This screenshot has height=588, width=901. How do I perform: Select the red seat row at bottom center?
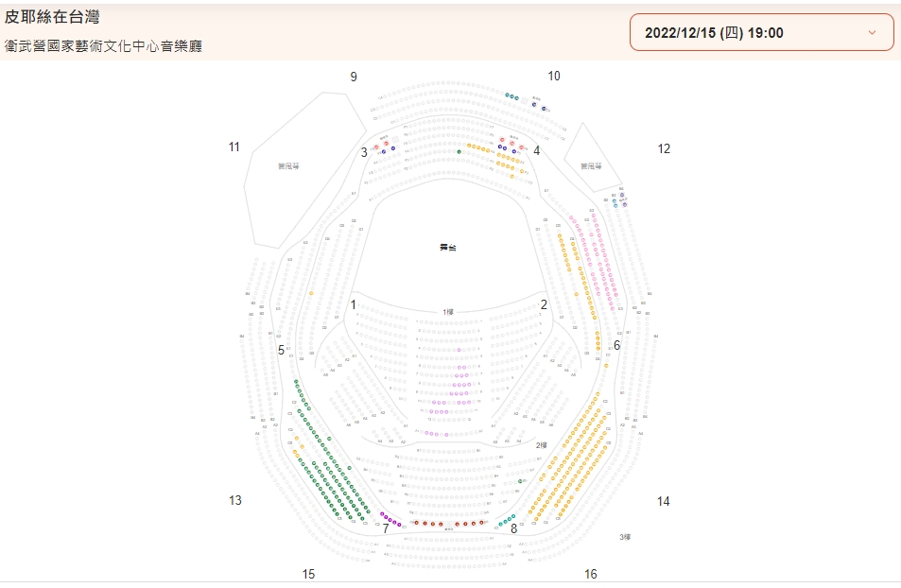pyautogui.click(x=449, y=523)
